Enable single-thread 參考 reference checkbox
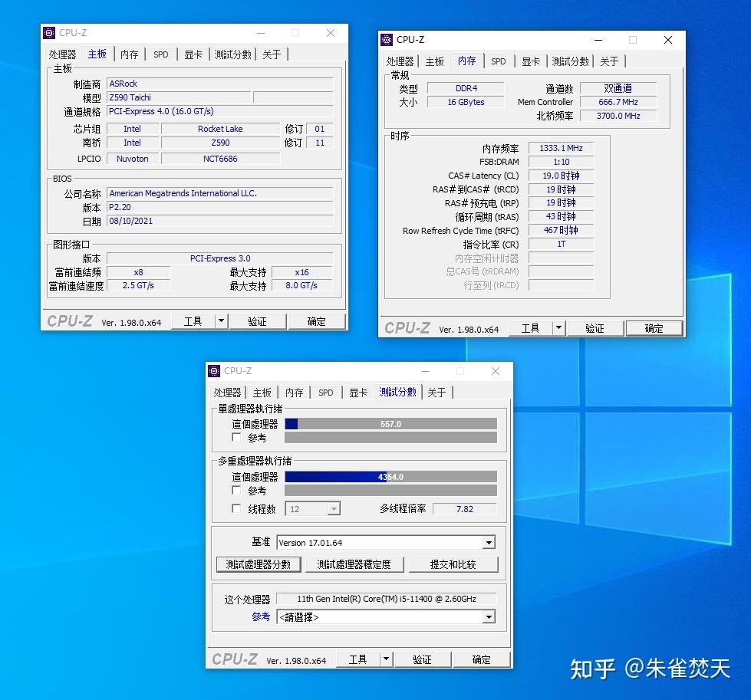 (236, 437)
